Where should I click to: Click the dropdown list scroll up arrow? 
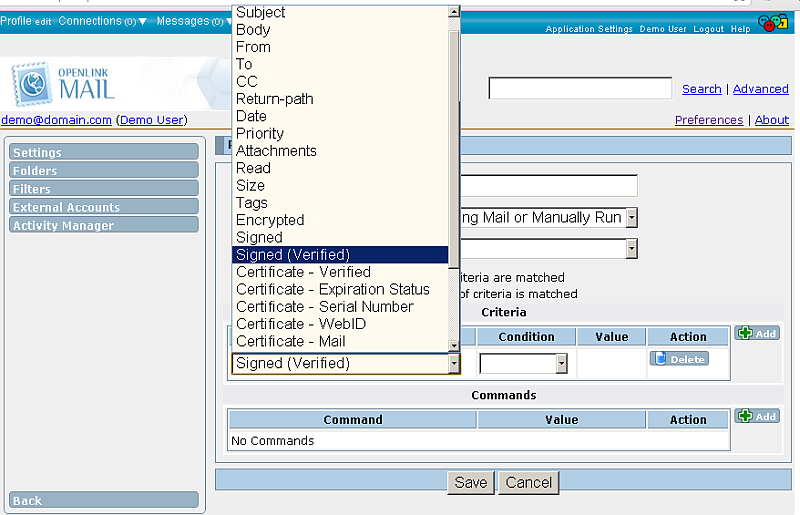point(454,11)
